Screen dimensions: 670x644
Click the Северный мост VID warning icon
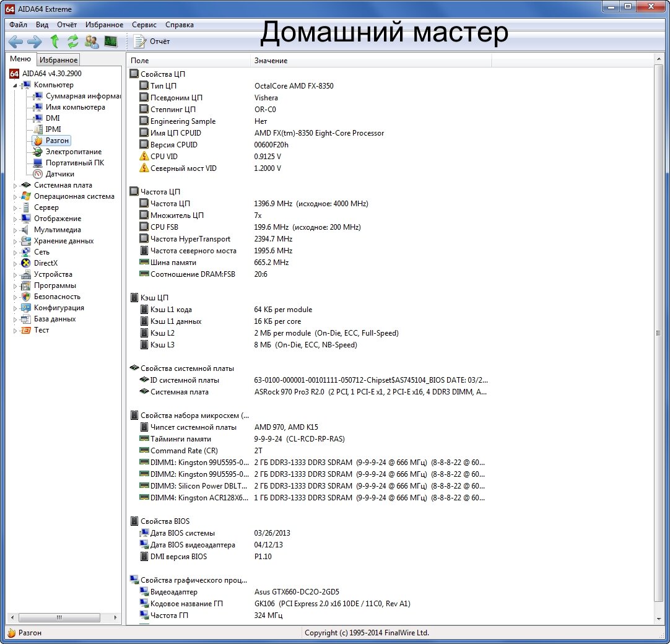coord(144,168)
